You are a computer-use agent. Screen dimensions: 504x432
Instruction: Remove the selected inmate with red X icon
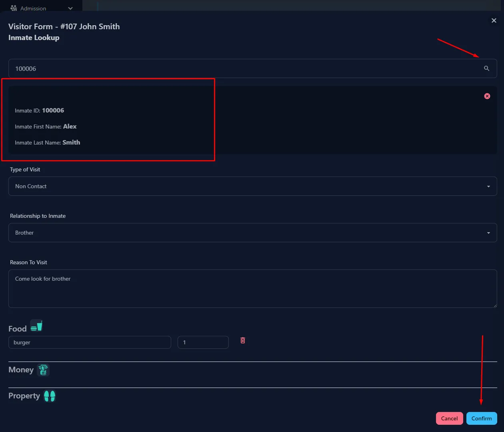[487, 96]
